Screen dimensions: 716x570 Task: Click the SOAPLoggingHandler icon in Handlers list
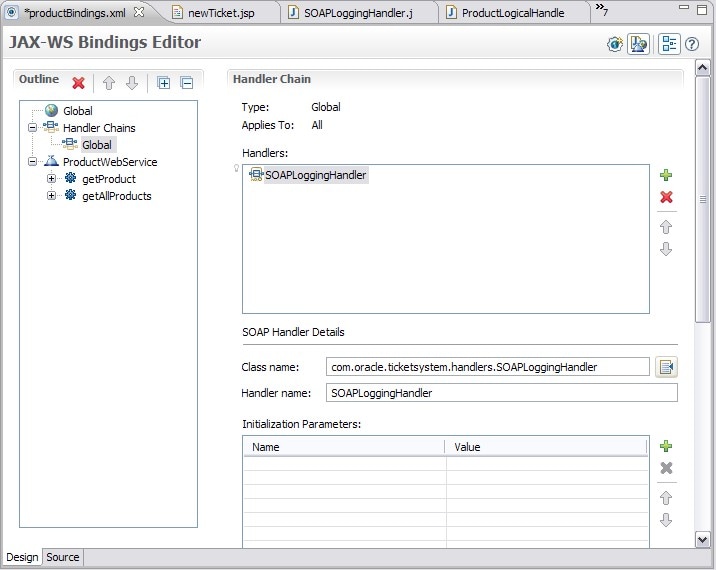coord(256,174)
